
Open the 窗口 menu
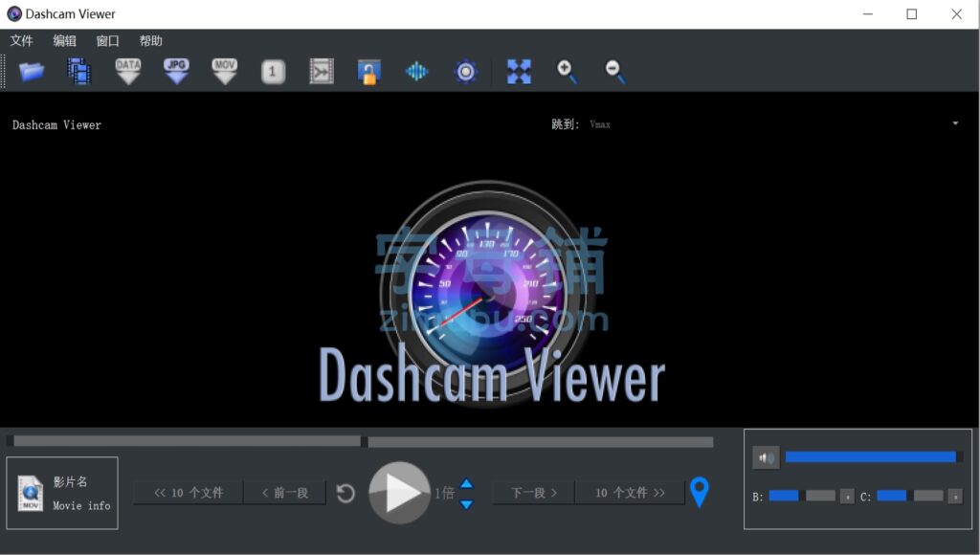coord(107,40)
